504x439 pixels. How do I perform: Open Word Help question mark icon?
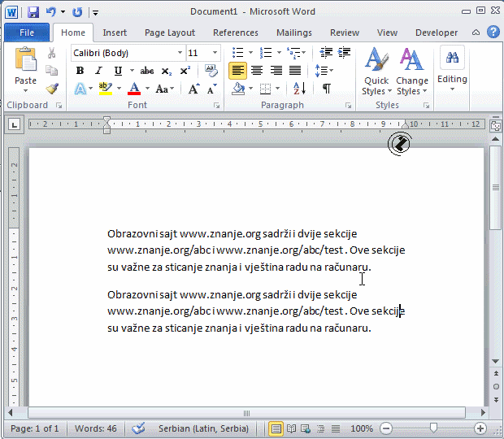tap(493, 33)
